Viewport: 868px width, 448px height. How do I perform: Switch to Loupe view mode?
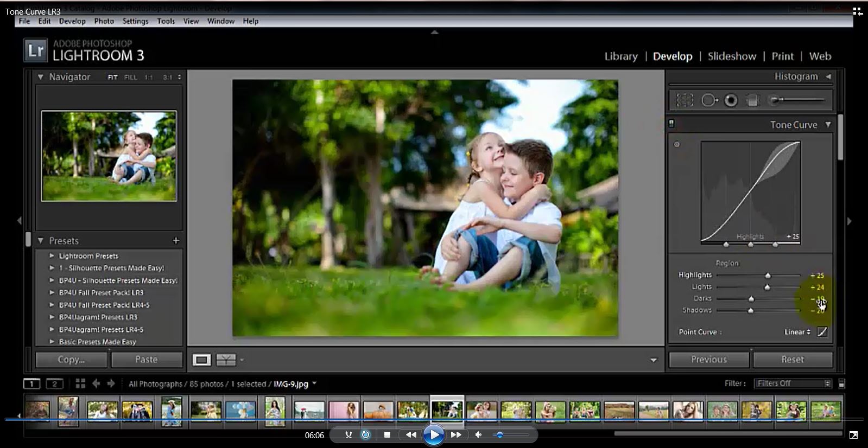point(201,360)
